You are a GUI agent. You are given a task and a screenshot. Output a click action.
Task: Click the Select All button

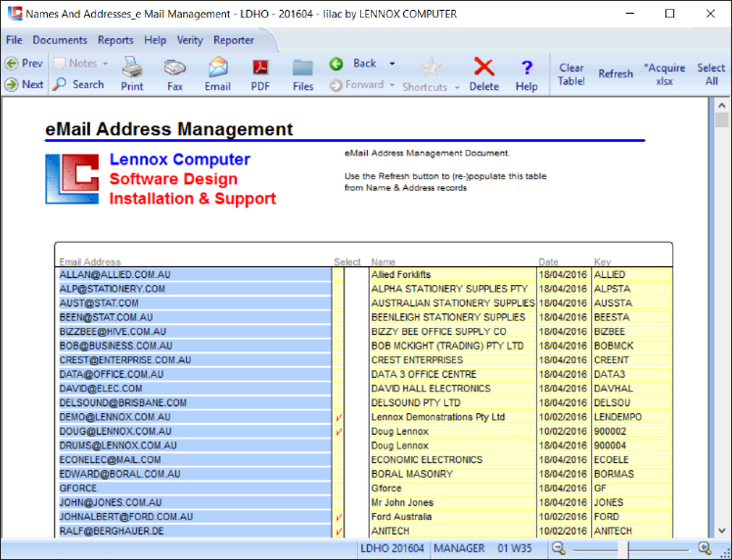tap(711, 74)
